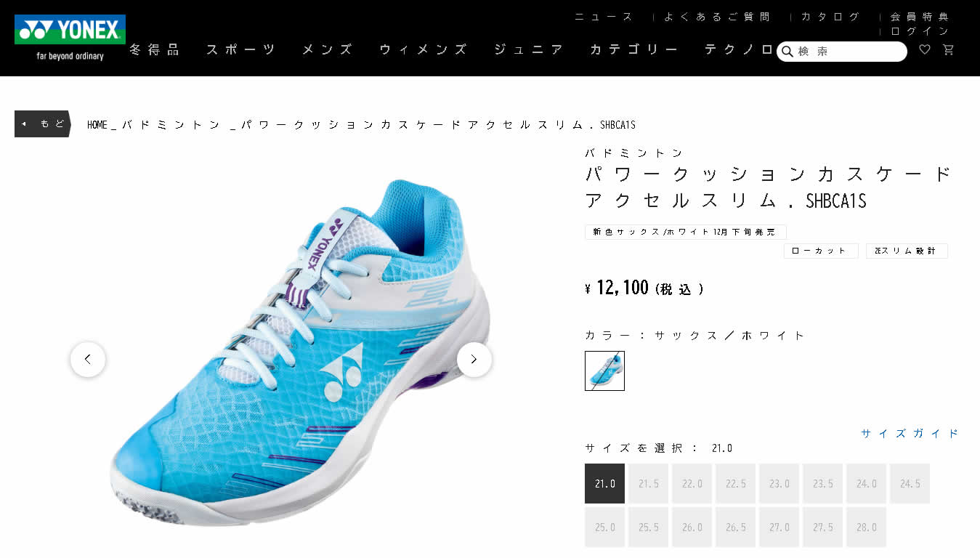The image size is (980, 558).
Task: Show next product image arrow
Action: click(x=474, y=359)
